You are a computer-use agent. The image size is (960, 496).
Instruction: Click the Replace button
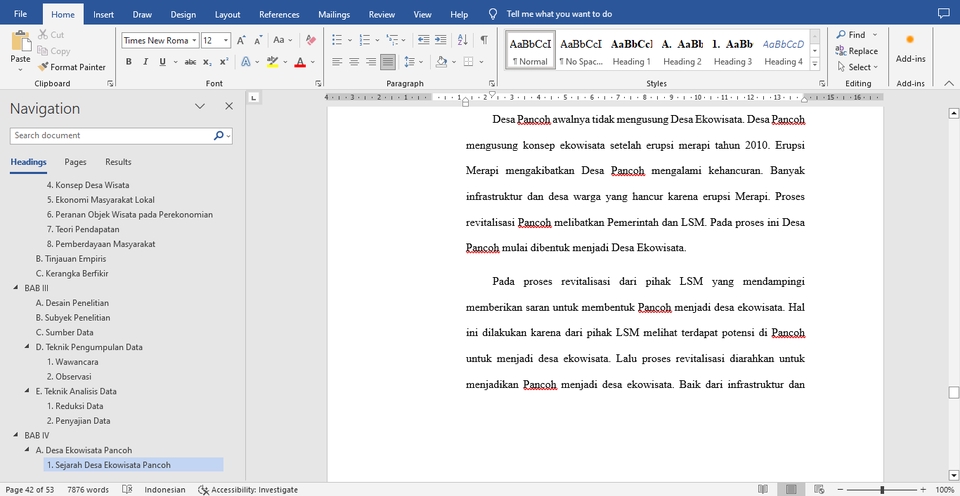[857, 51]
